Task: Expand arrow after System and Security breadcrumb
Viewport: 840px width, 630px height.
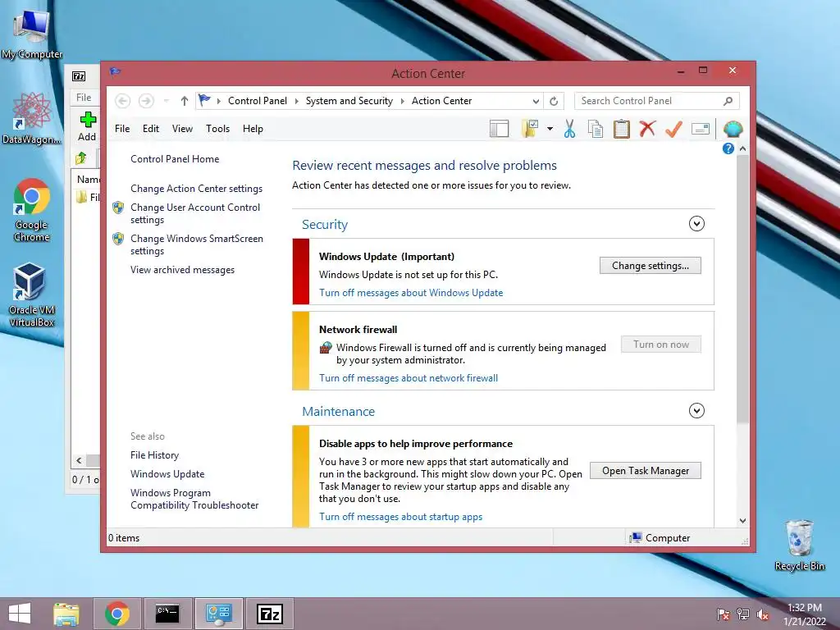Action: pos(402,101)
